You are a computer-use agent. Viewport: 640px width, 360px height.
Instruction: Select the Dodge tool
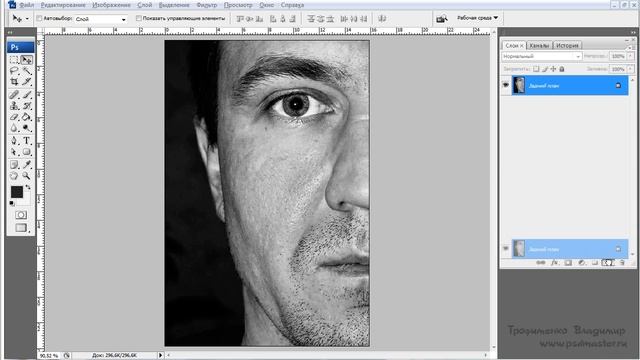tap(27, 128)
